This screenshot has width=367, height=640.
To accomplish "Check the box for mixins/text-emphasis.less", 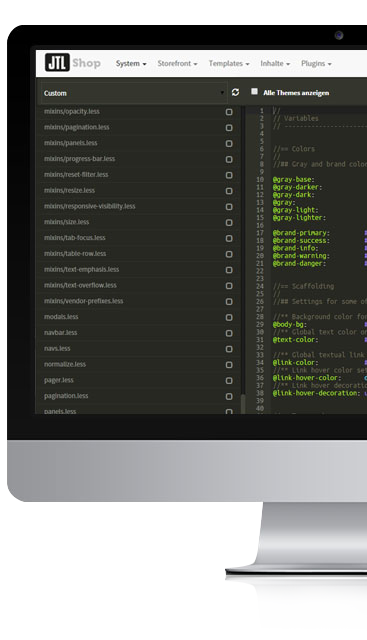I will (x=229, y=270).
